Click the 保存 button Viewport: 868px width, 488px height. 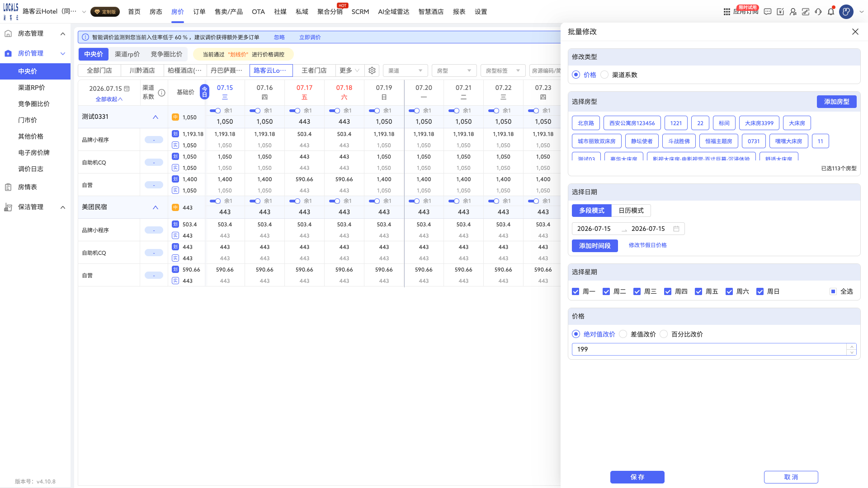[x=637, y=477]
